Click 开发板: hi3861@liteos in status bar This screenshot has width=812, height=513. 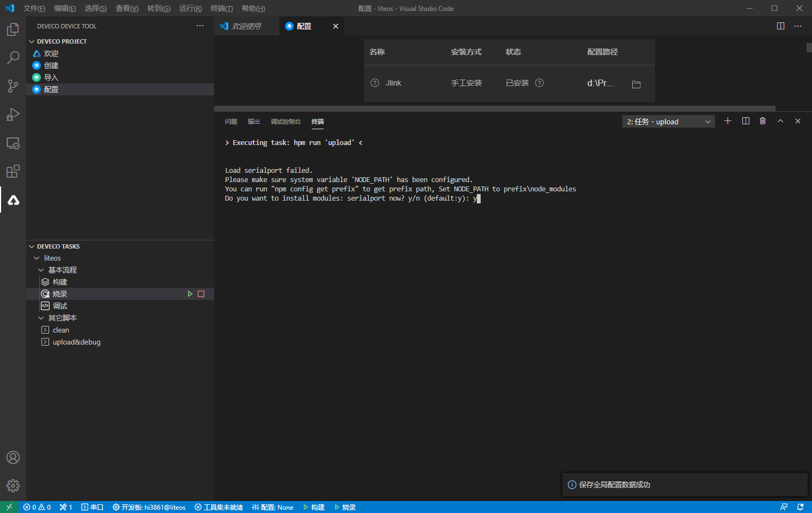point(149,507)
